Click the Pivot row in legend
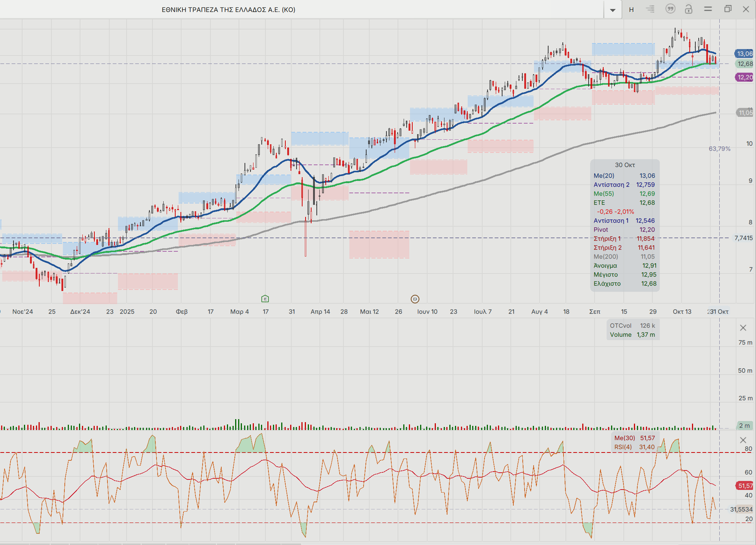756x545 pixels. (x=601, y=230)
